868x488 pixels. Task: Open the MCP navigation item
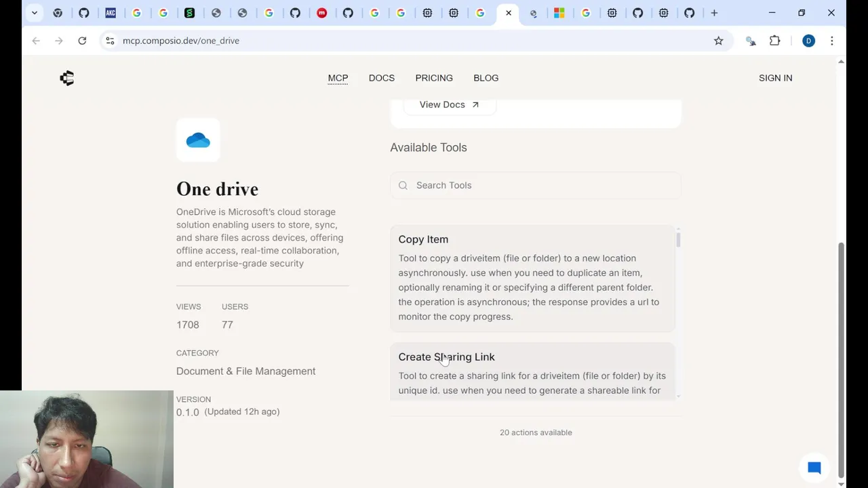(x=338, y=78)
